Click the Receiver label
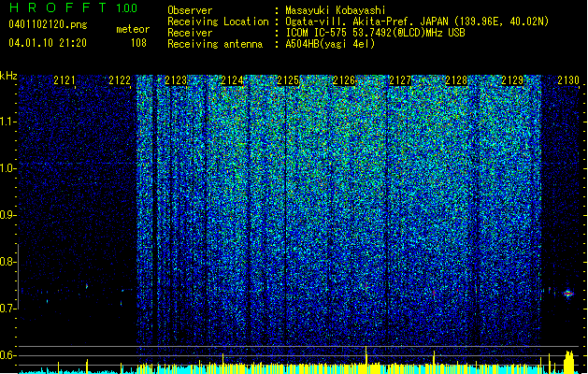This screenshot has width=588, height=374. pyautogui.click(x=190, y=33)
